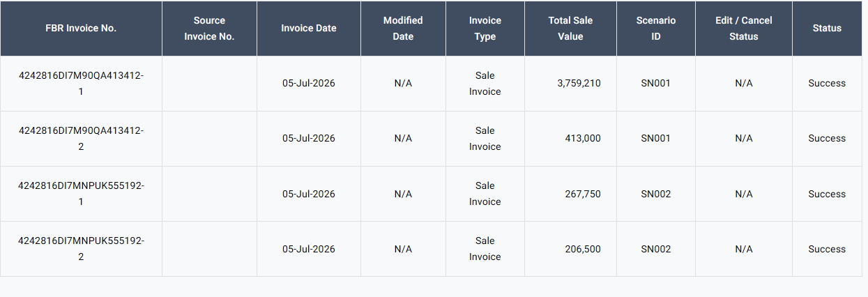Click the 413,000 sale value cell
The height and width of the screenshot is (297, 868).
click(583, 138)
